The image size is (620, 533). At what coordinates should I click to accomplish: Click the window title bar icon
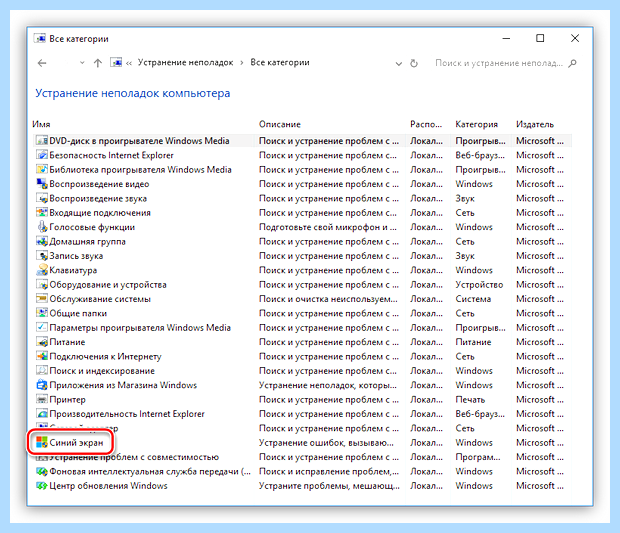pyautogui.click(x=40, y=39)
